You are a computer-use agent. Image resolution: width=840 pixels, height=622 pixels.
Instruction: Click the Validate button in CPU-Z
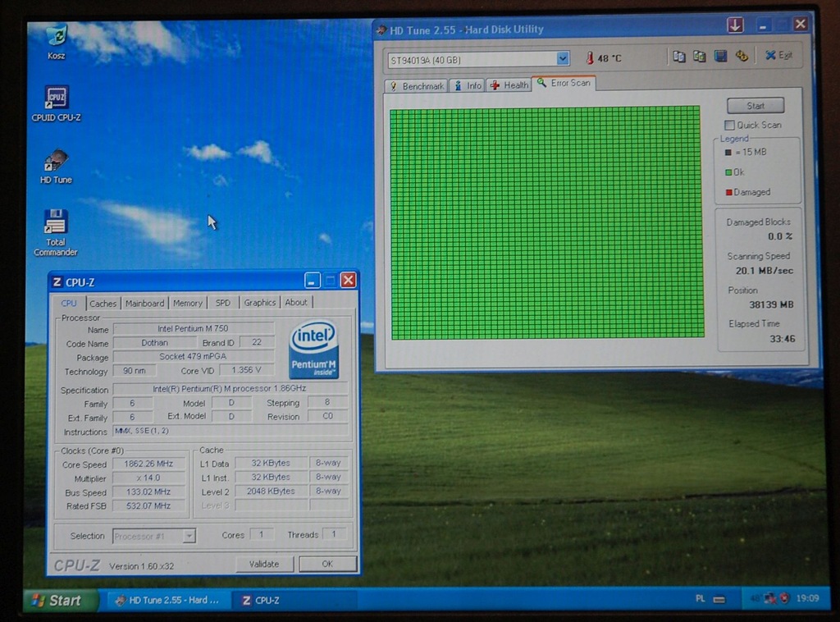pos(264,564)
